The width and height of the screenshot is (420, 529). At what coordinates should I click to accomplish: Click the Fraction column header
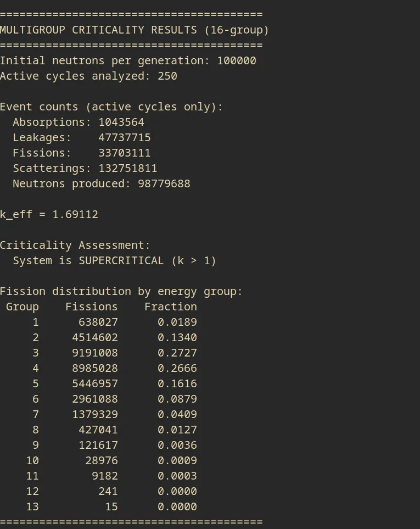pos(171,307)
